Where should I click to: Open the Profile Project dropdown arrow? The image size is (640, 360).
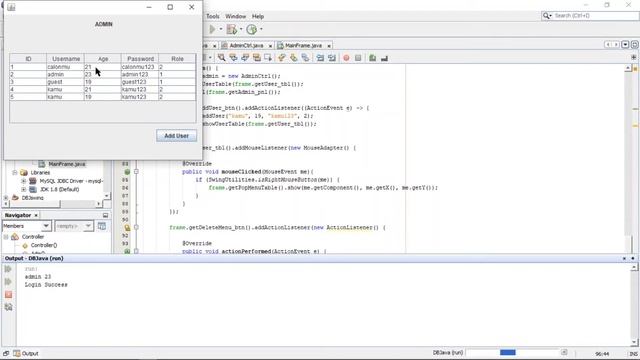tap(261, 29)
